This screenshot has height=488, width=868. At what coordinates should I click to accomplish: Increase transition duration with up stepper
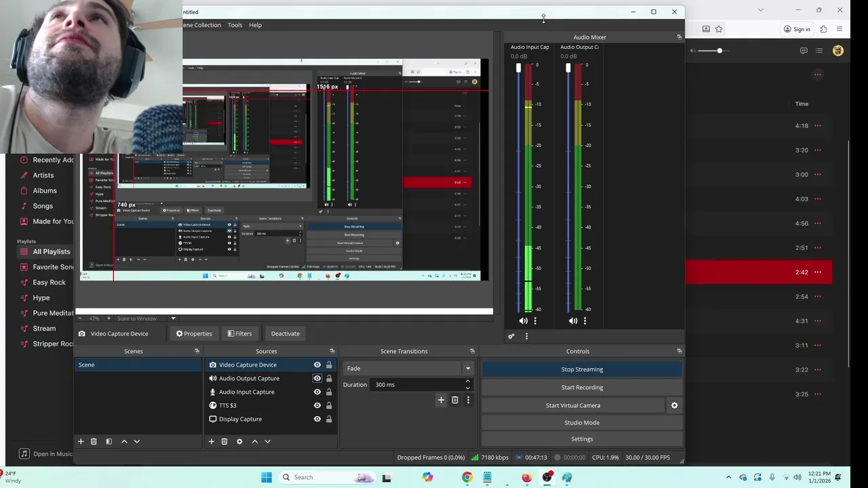[x=467, y=382]
